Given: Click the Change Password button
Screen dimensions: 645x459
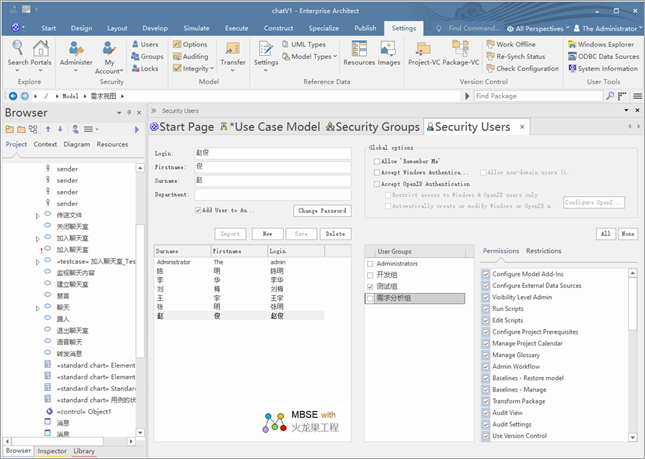Looking at the screenshot, I should [322, 211].
